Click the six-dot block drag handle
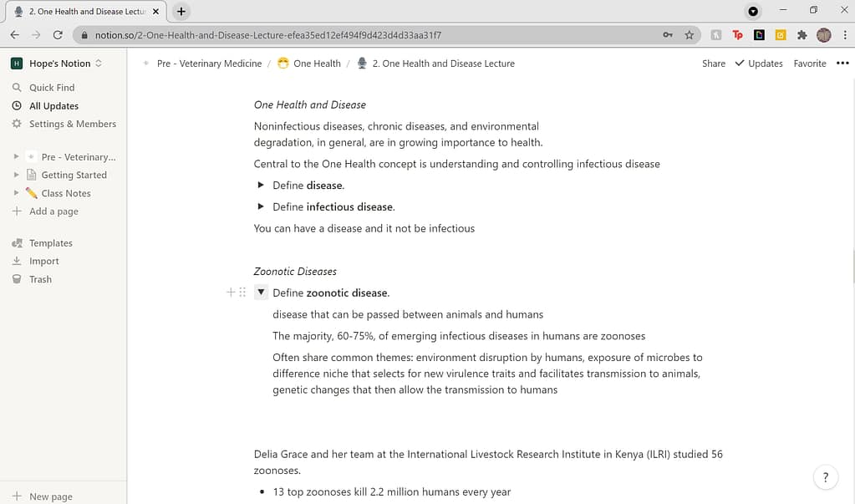The width and height of the screenshot is (855, 504). tap(242, 293)
